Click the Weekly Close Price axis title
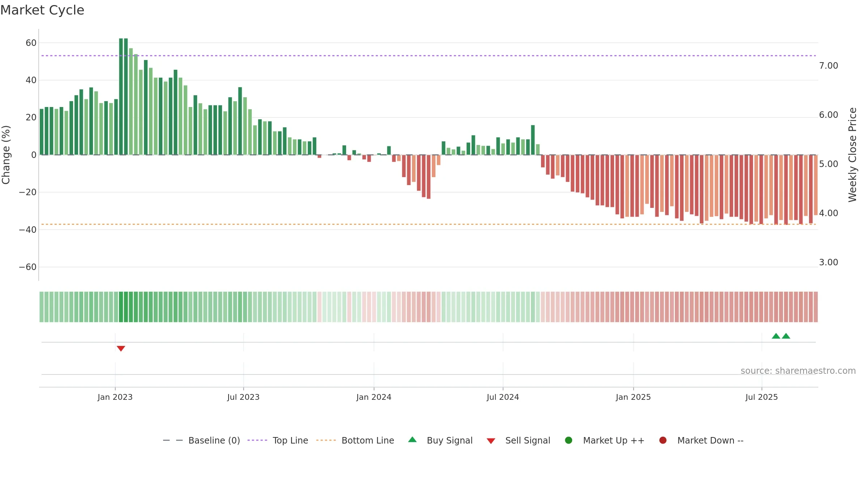868x488 pixels. [852, 155]
